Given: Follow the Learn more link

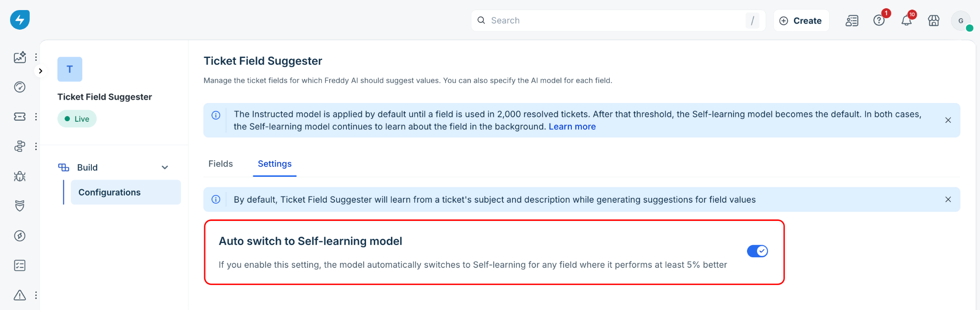Looking at the screenshot, I should pos(572,126).
